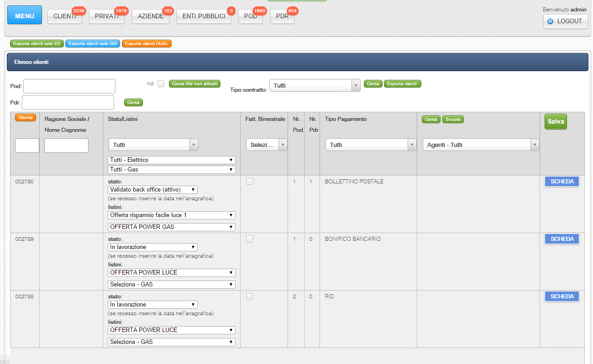
Task: Open the OFFERTA POWER LUCE dropdown for client 002788
Action: pyautogui.click(x=172, y=330)
